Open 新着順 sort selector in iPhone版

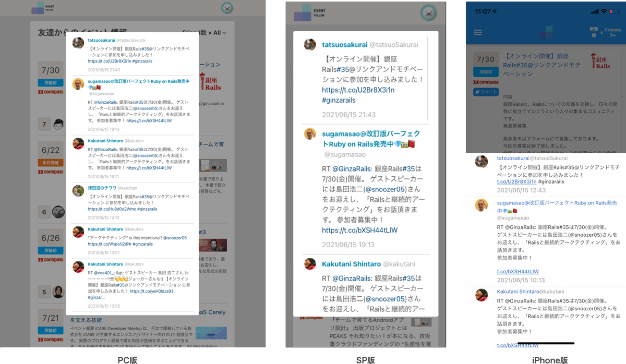[593, 32]
